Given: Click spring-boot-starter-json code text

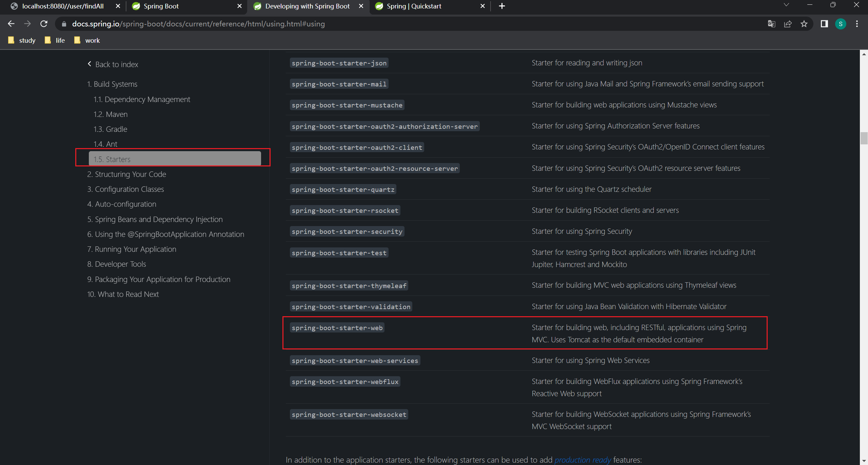Looking at the screenshot, I should (x=339, y=63).
